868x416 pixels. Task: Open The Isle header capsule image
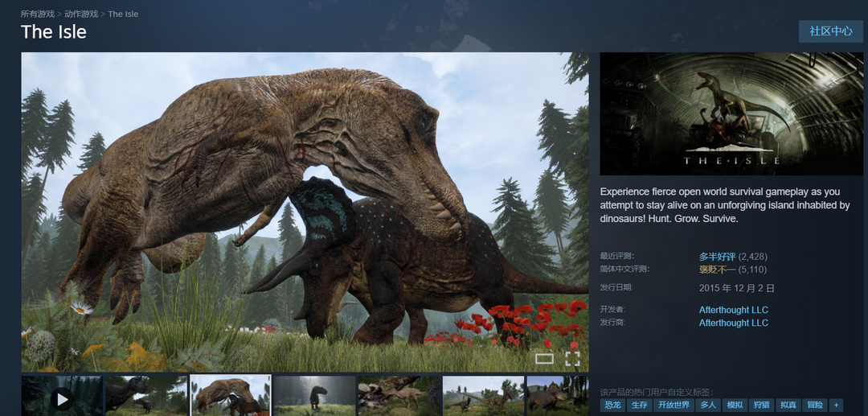pyautogui.click(x=731, y=114)
